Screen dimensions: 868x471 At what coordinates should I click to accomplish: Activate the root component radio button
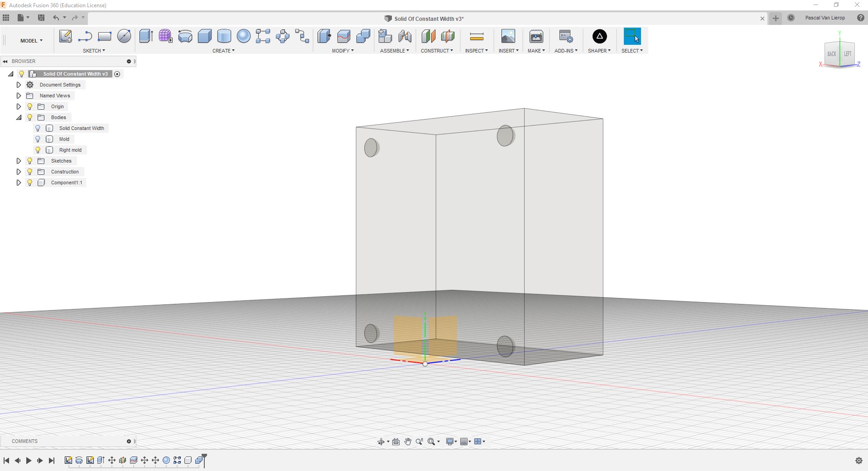coord(117,74)
